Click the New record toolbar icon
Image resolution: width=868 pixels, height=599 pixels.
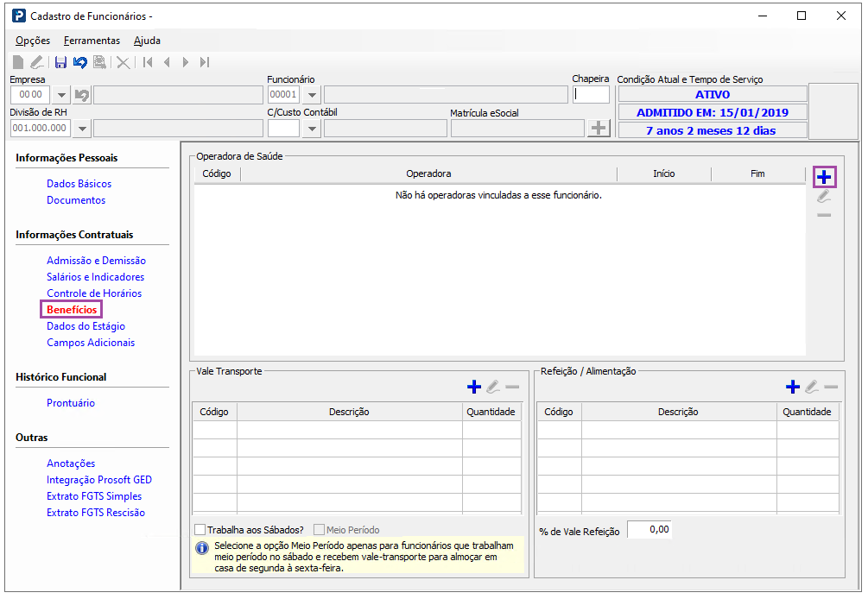(18, 62)
